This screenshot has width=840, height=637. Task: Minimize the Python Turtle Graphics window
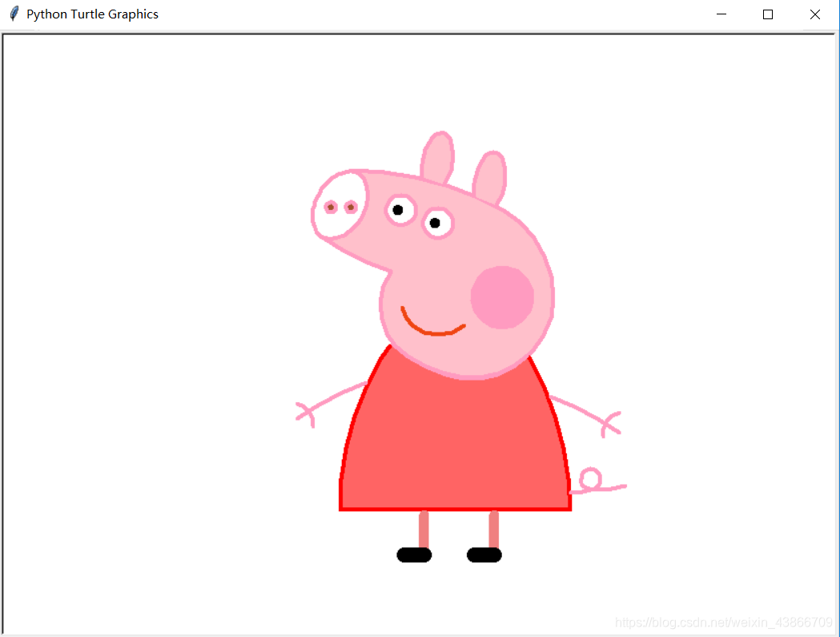pyautogui.click(x=721, y=14)
